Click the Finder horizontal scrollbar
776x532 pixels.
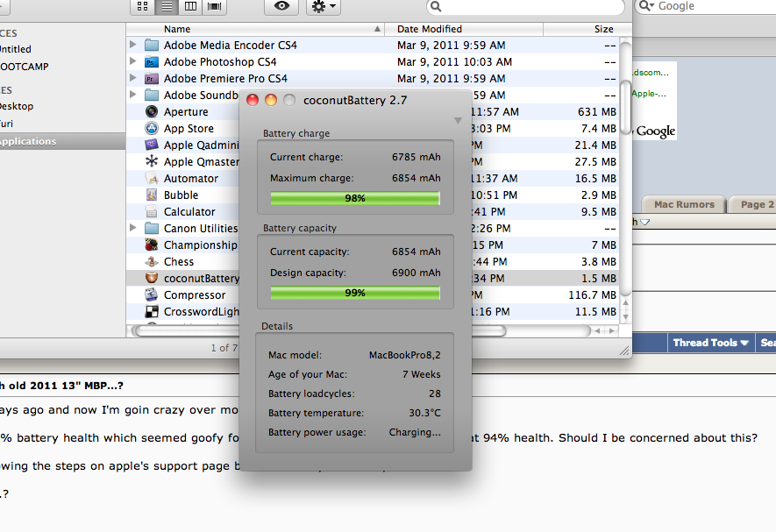319,330
